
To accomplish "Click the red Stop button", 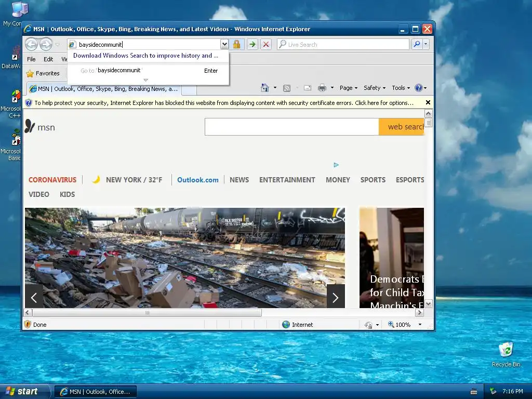I will (x=266, y=44).
